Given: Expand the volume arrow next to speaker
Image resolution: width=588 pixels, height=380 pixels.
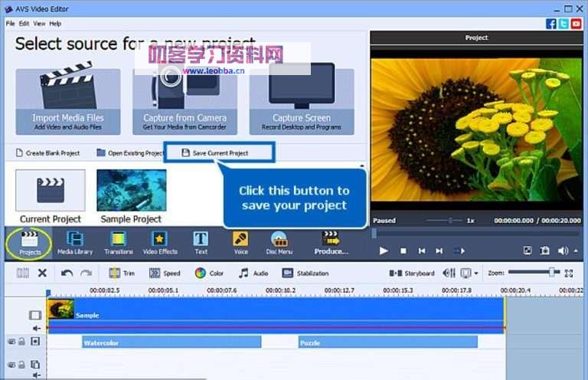Looking at the screenshot, I should [576, 251].
